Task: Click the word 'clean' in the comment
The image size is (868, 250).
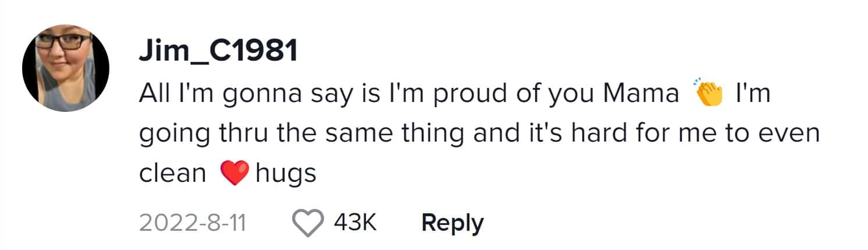Action: point(172,173)
